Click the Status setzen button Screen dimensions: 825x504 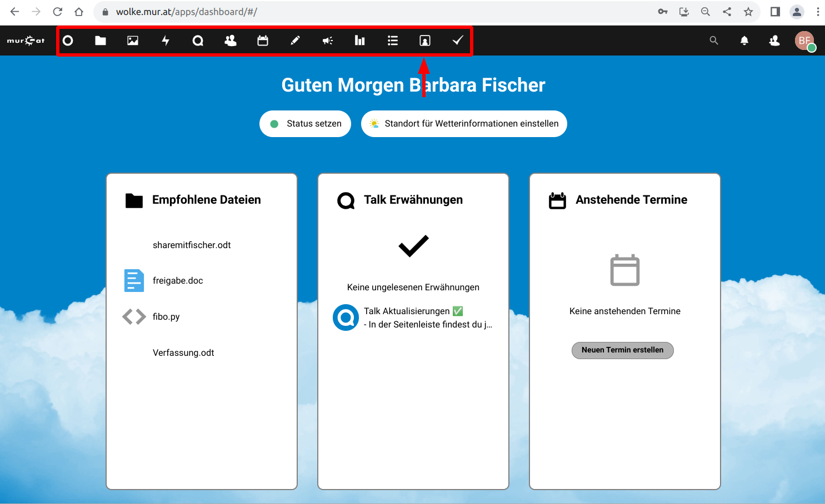tap(305, 124)
